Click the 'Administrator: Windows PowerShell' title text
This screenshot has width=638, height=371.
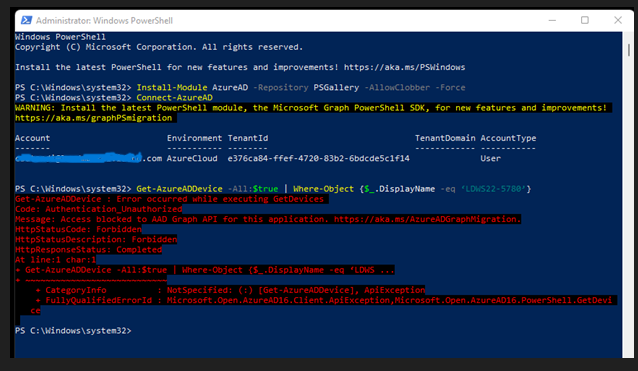pyautogui.click(x=104, y=20)
